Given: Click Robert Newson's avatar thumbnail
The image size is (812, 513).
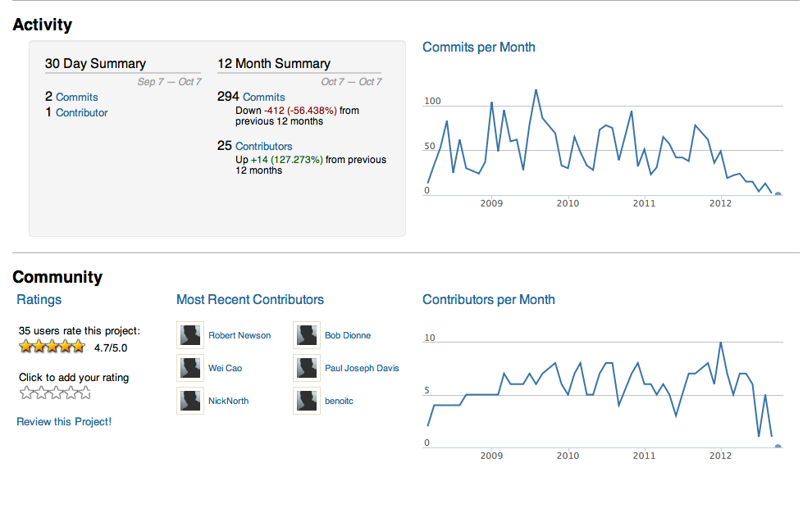Looking at the screenshot, I should pos(190,335).
